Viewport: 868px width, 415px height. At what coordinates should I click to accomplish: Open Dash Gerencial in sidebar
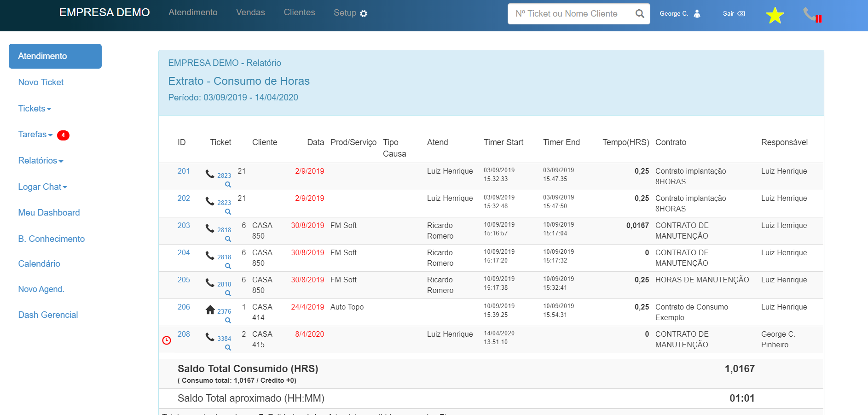[48, 315]
